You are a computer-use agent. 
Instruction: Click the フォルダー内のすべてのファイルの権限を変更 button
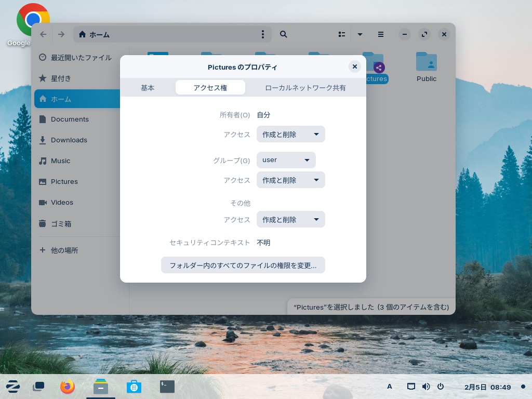[x=243, y=265]
